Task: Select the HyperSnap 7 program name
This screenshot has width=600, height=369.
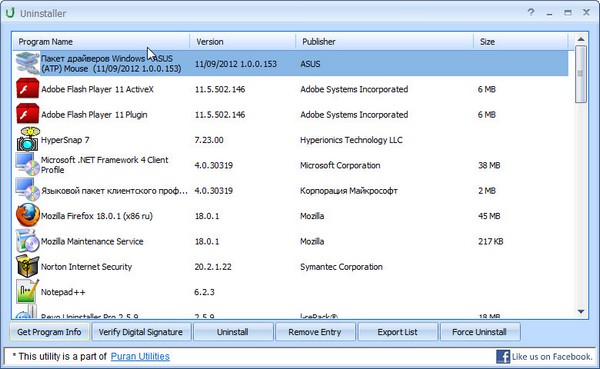Action: [x=65, y=140]
